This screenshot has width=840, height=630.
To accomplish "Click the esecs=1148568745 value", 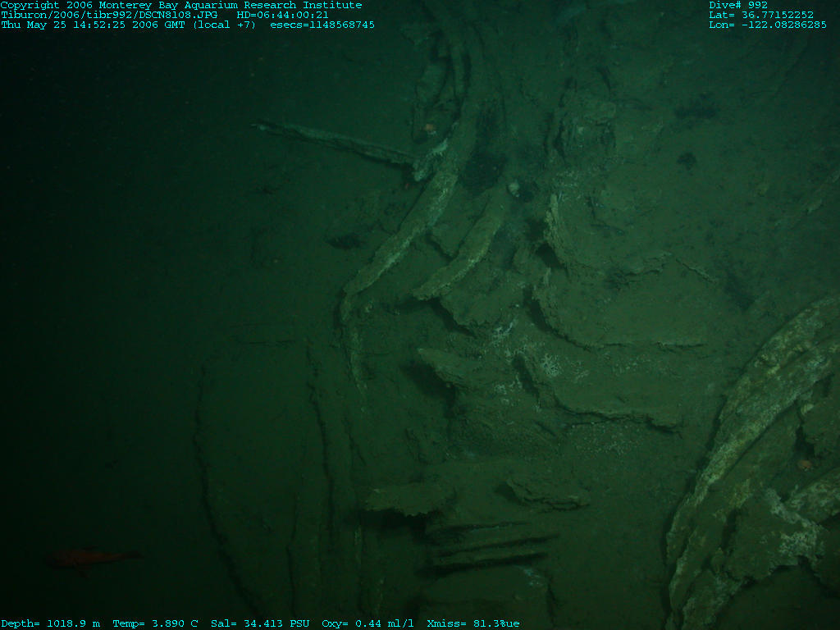I will pos(322,25).
